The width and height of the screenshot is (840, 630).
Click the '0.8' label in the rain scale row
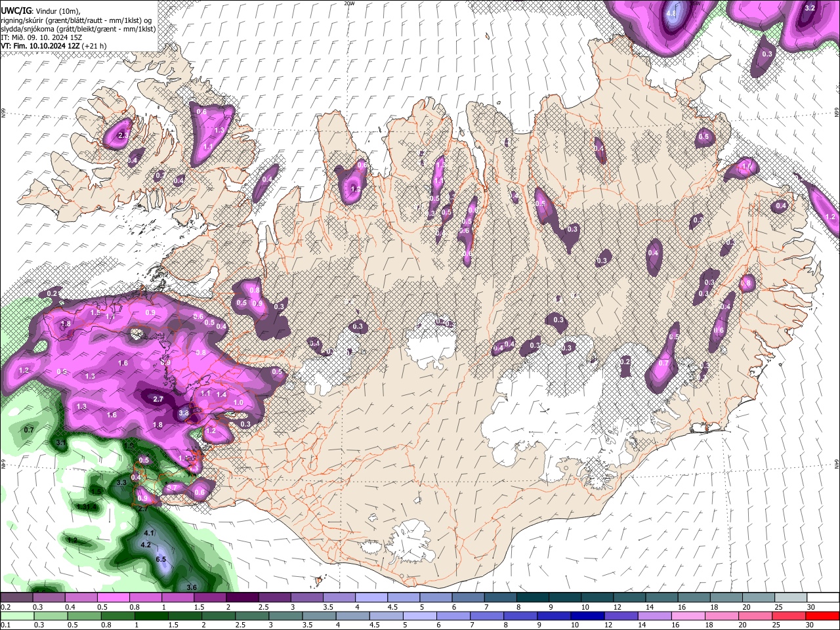[105, 625]
